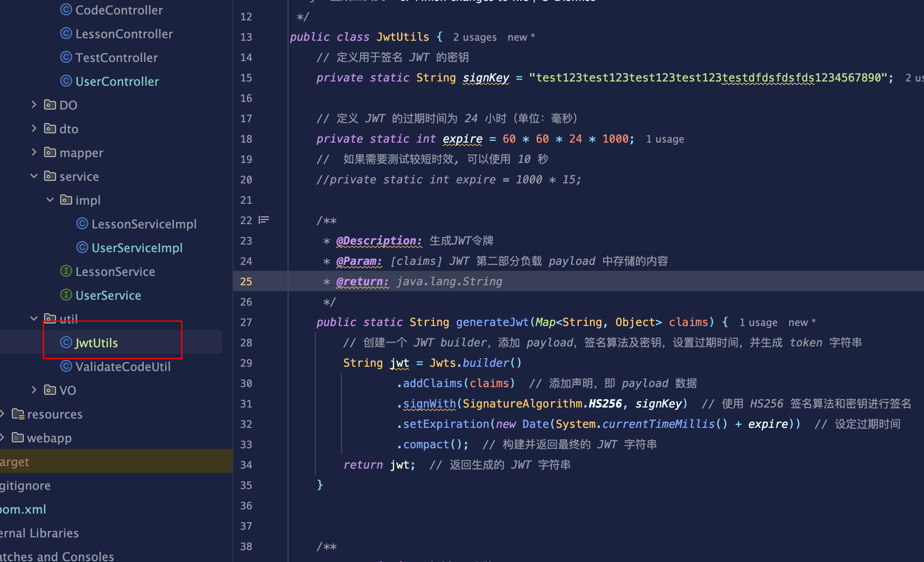Select ValidateCodeUtil in project tree
The height and width of the screenshot is (562, 924).
point(123,366)
